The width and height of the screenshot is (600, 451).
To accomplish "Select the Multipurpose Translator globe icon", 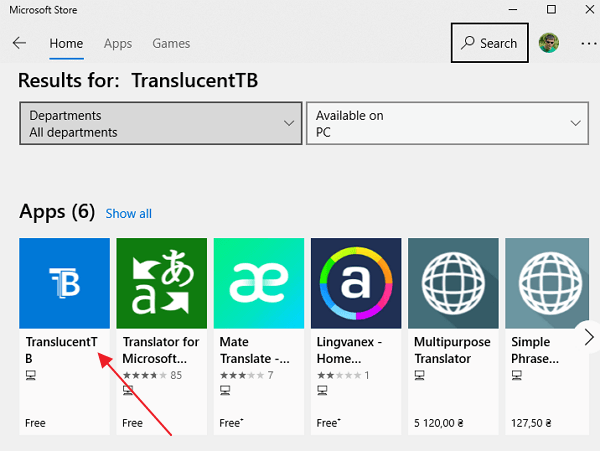I will coord(453,283).
